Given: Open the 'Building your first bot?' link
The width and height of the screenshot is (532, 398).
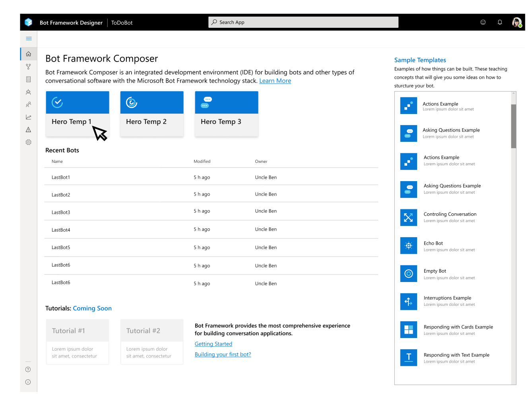Looking at the screenshot, I should pyautogui.click(x=223, y=354).
